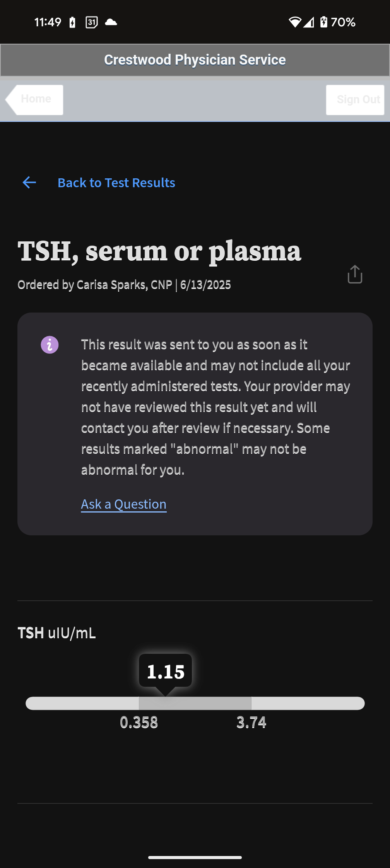Tap the TSH, serum or plasma heading

tap(159, 251)
